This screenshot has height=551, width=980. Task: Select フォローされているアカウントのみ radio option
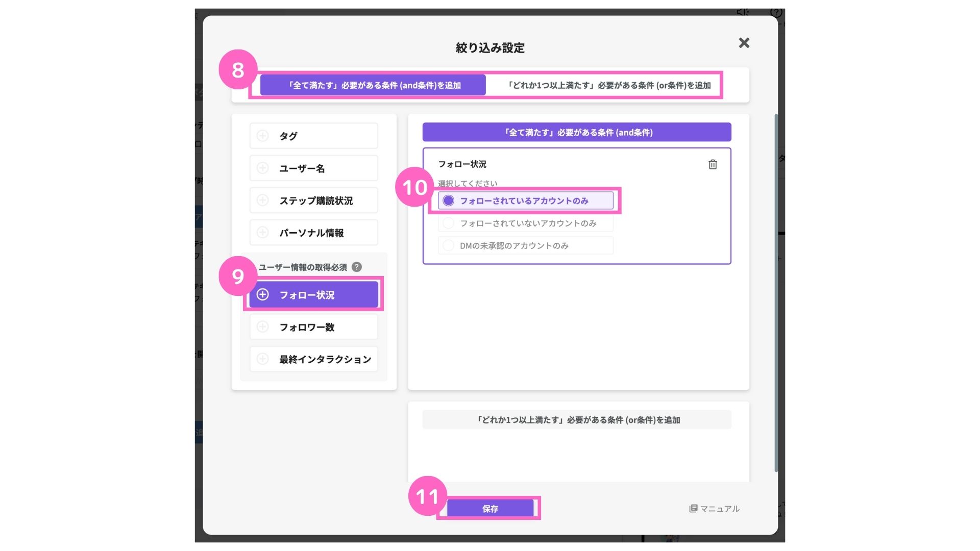(x=449, y=201)
